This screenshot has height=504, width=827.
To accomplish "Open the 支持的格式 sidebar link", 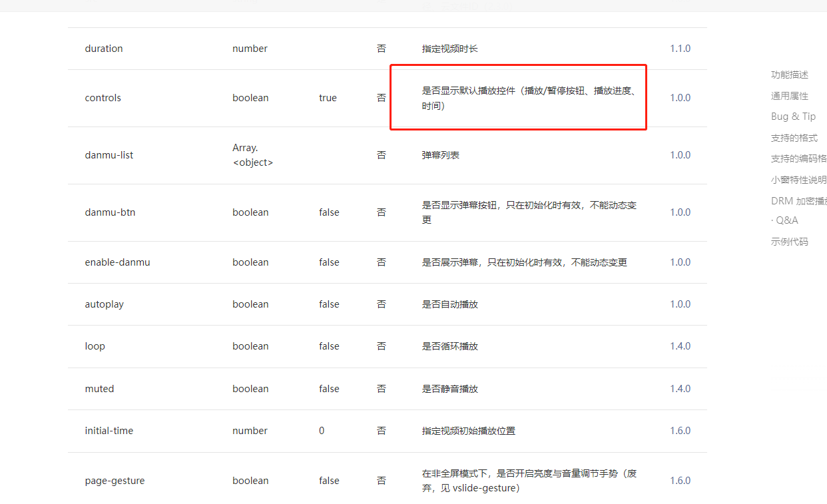I will pos(794,138).
